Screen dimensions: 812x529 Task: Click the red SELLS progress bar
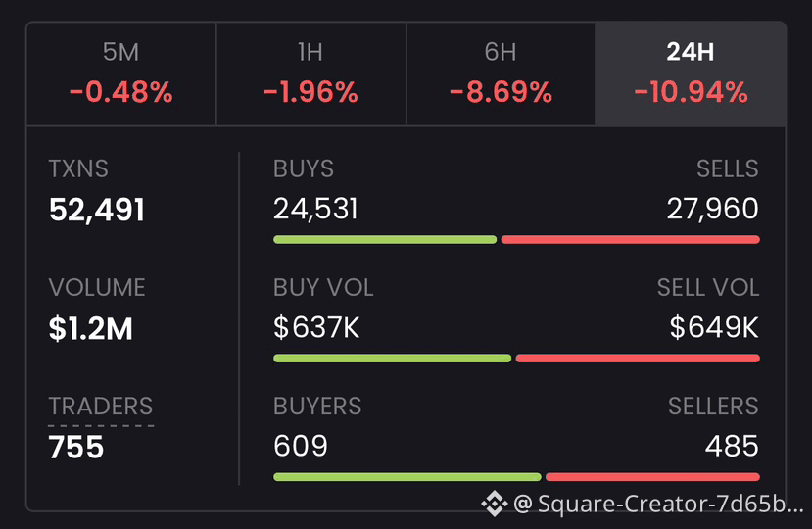point(630,239)
